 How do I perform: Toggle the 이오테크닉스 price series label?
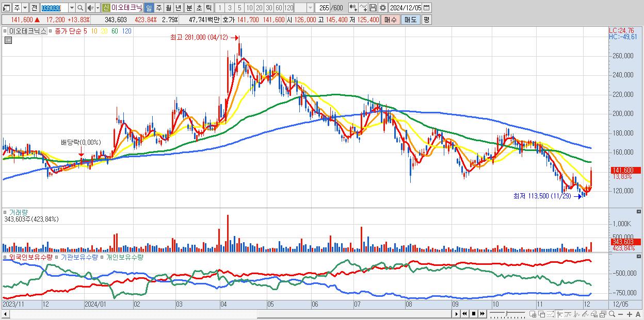26,31
